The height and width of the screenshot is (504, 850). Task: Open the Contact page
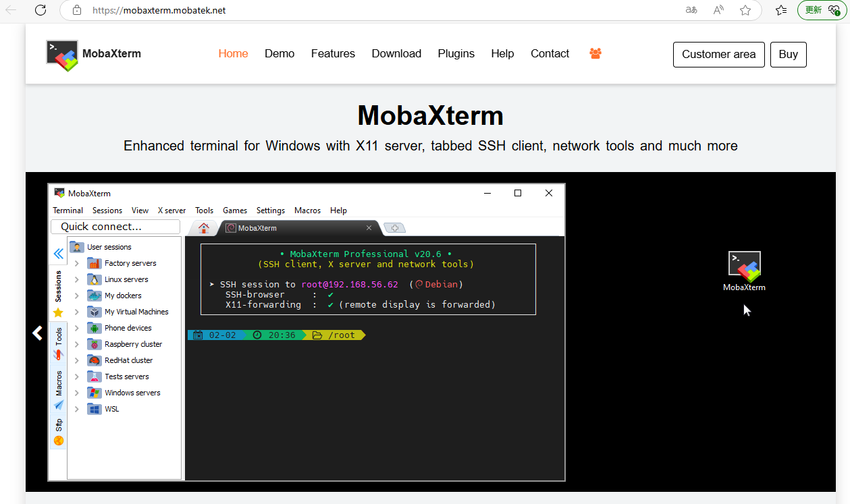550,54
